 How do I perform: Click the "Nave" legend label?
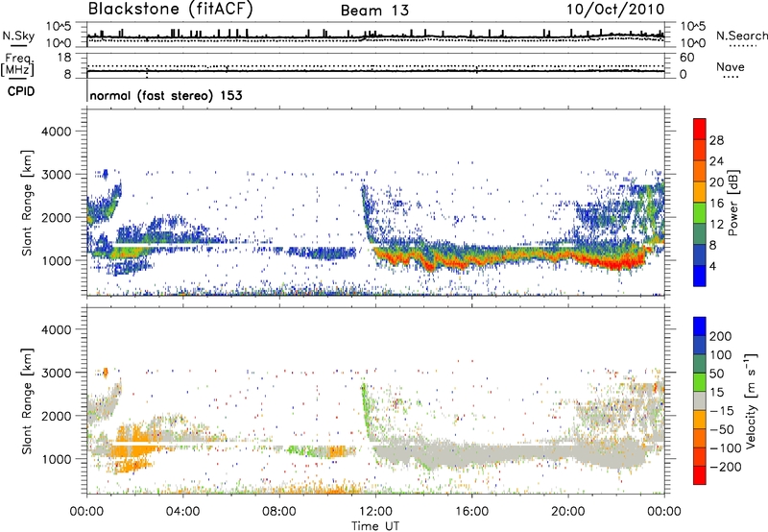tap(731, 66)
